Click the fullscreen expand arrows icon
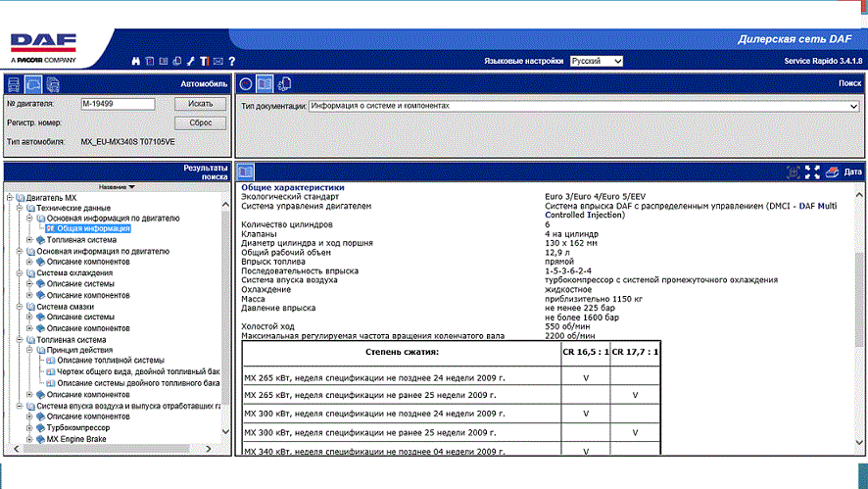Screen dimensions: 868x489 pos(812,172)
